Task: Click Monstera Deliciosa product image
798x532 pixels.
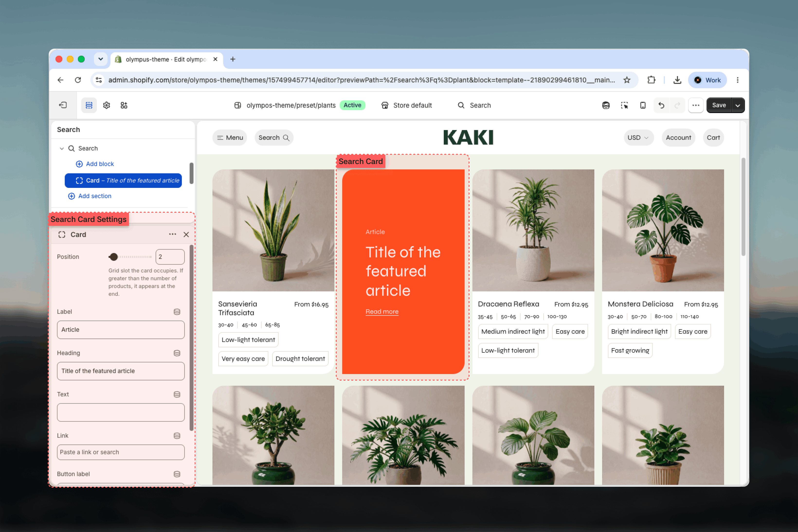Action: pos(663,230)
